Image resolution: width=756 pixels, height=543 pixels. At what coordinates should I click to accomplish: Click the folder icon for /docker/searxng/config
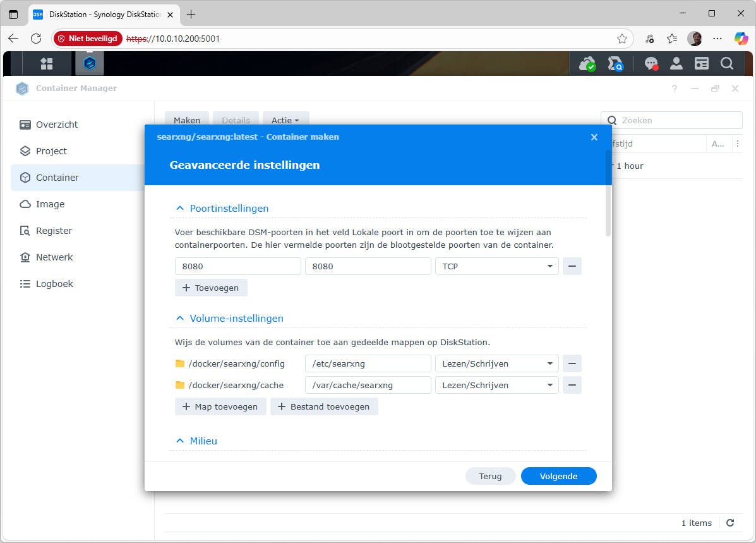(180, 363)
